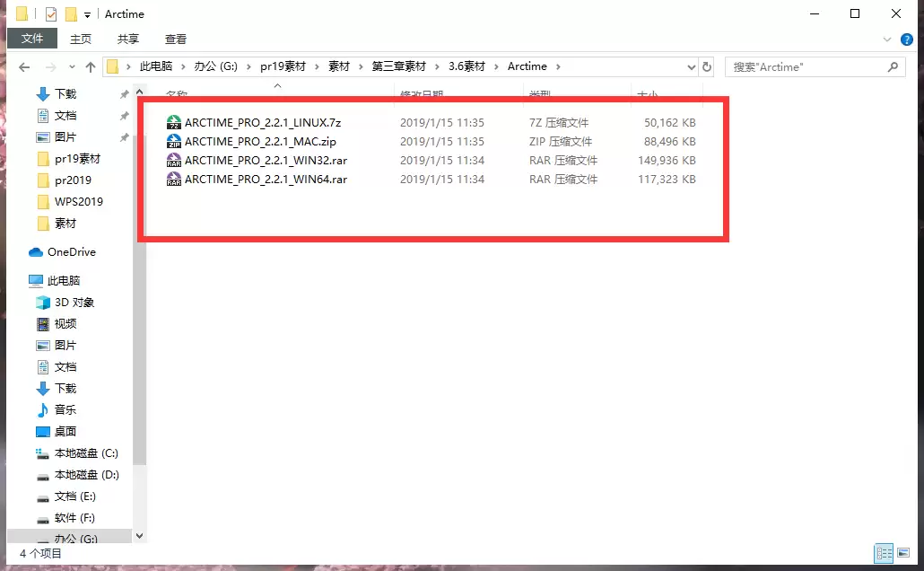Image resolution: width=924 pixels, height=571 pixels.
Task: Go up one folder level arrow
Action: pyautogui.click(x=91, y=67)
